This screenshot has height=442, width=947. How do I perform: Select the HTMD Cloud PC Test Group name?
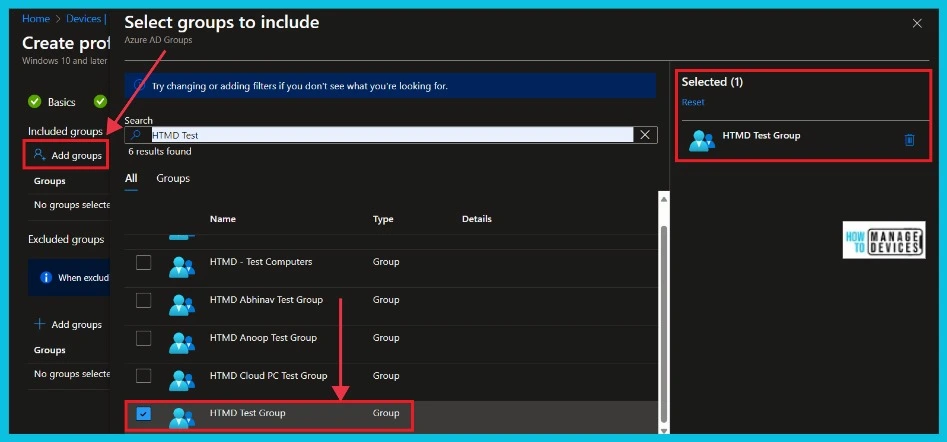tap(268, 375)
